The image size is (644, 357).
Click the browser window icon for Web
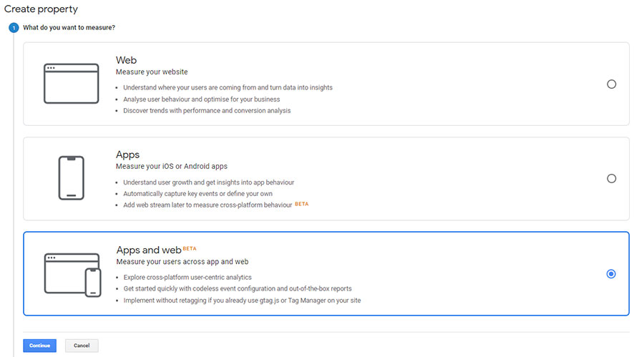[71, 84]
